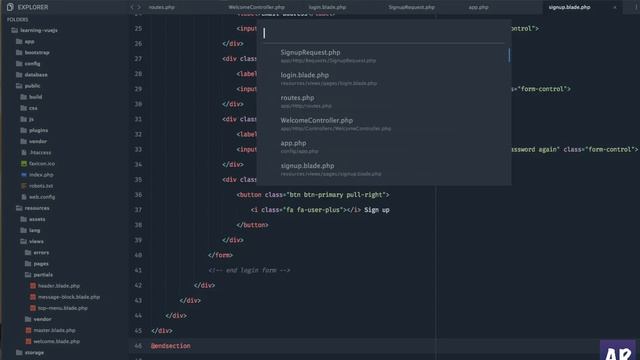The height and width of the screenshot is (360, 640).
Task: Click message-block.blade.php red file icon
Action: (33, 297)
